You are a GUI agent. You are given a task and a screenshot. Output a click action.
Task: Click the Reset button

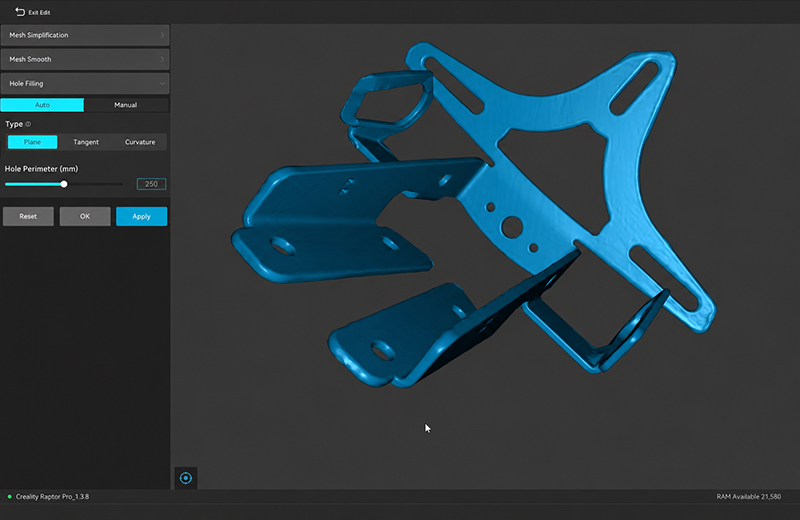coord(28,216)
